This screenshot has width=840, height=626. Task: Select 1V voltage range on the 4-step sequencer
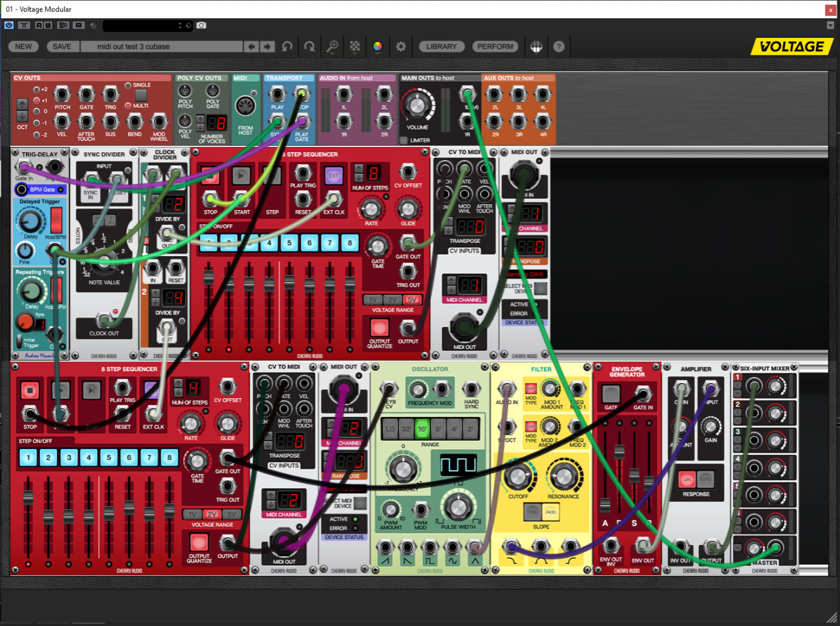(x=192, y=514)
